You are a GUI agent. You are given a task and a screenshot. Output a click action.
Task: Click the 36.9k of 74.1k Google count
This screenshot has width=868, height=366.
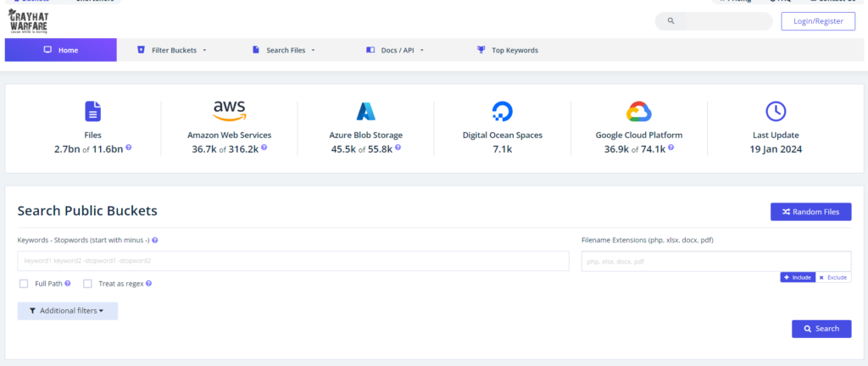[x=635, y=149]
